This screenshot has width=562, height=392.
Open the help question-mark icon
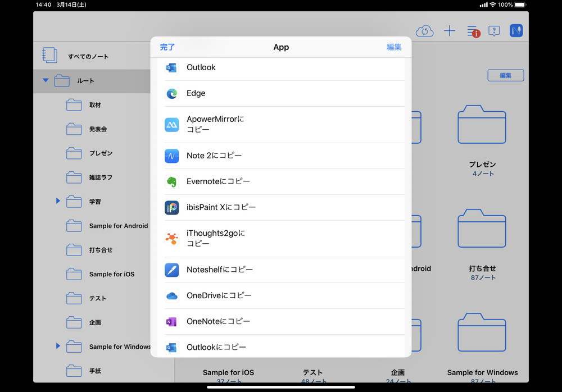coord(494,31)
